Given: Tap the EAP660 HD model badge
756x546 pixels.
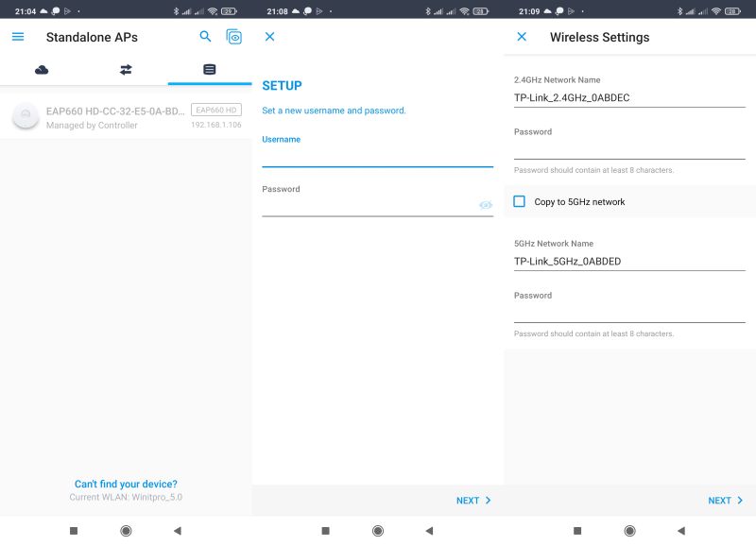Looking at the screenshot, I should pyautogui.click(x=216, y=110).
